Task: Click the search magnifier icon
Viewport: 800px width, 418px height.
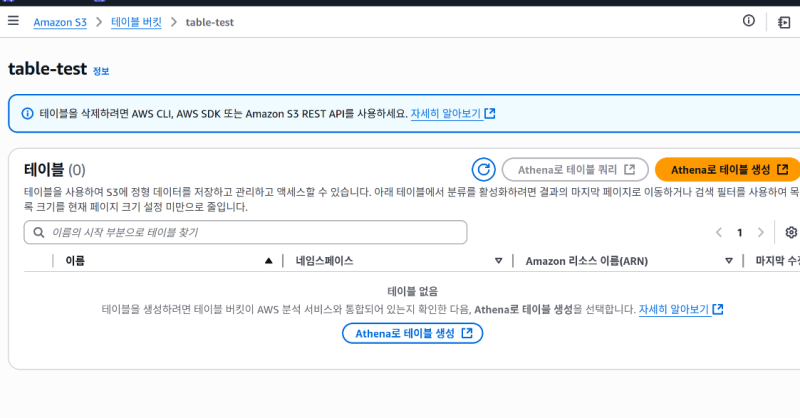Action: (39, 233)
